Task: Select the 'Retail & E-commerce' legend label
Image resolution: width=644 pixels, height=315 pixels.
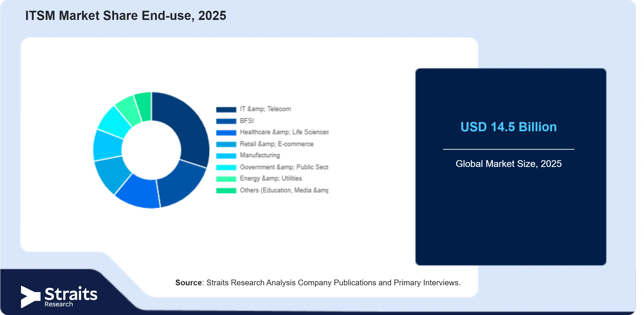Action: point(277,144)
